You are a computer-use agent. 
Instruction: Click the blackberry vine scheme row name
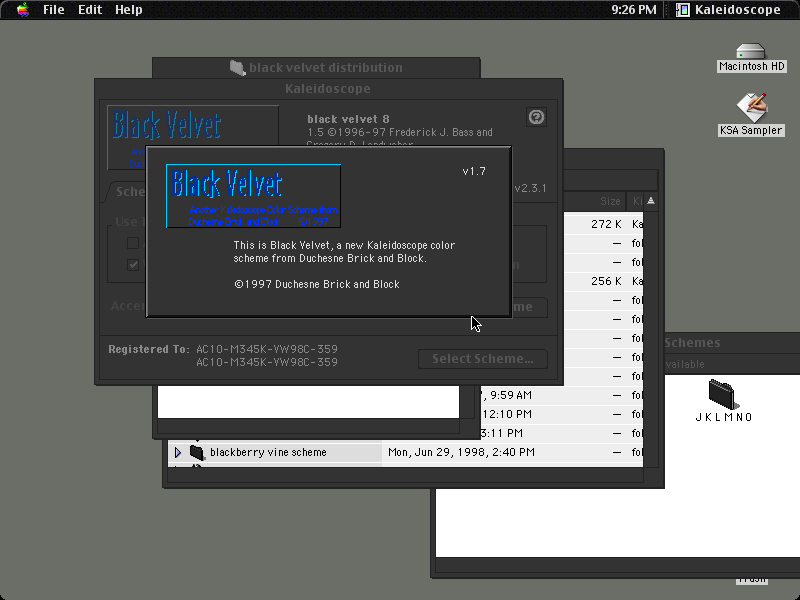[x=268, y=452]
